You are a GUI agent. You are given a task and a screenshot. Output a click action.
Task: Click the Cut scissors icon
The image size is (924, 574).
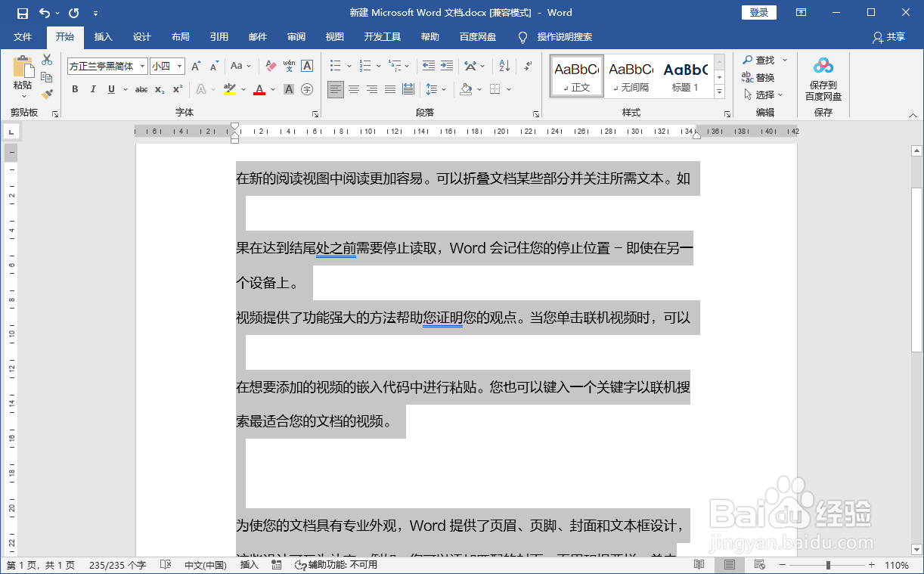pos(47,60)
